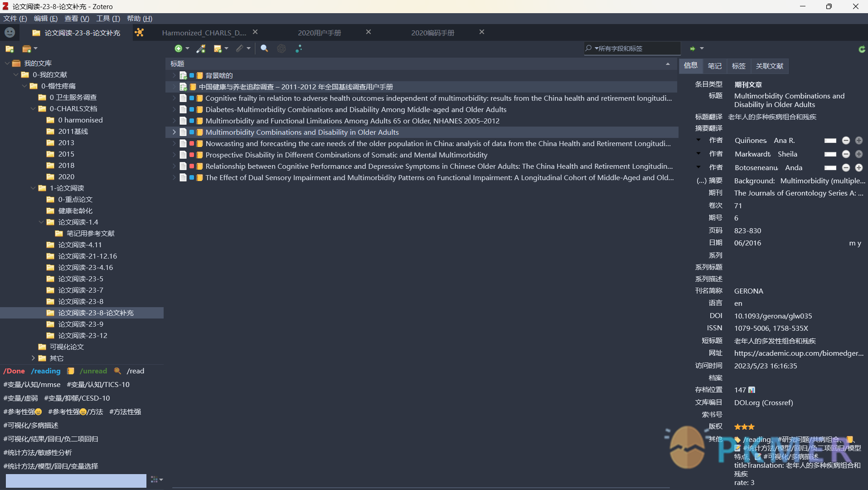Image resolution: width=868 pixels, height=490 pixels.
Task: Filter by the #变量/认知/mmse tag
Action: click(32, 385)
